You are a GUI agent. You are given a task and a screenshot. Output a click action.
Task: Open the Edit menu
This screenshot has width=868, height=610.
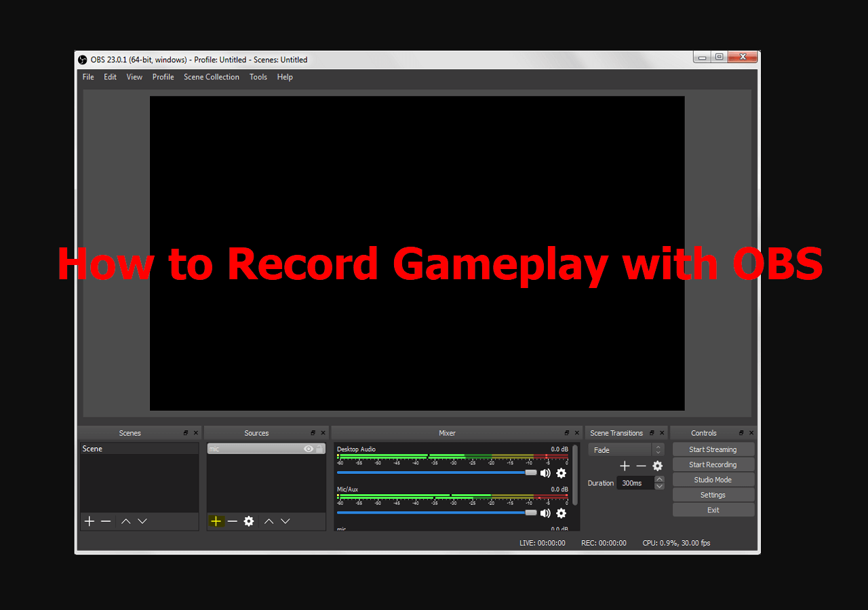(110, 77)
